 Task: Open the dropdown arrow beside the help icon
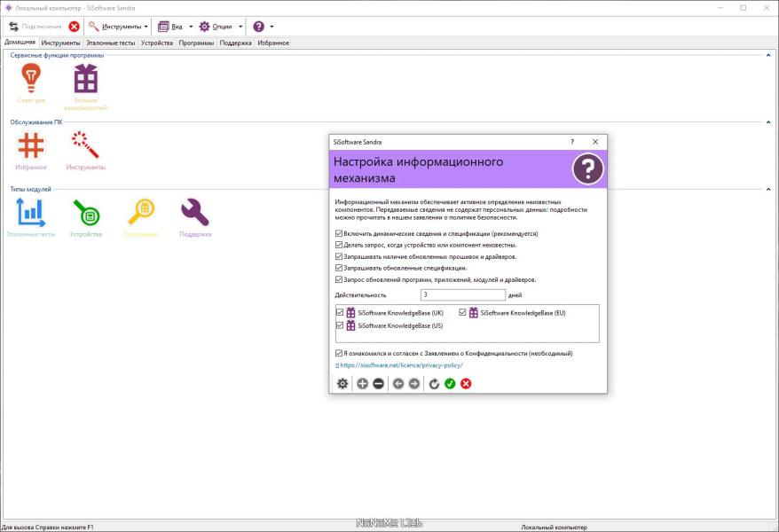click(x=271, y=27)
